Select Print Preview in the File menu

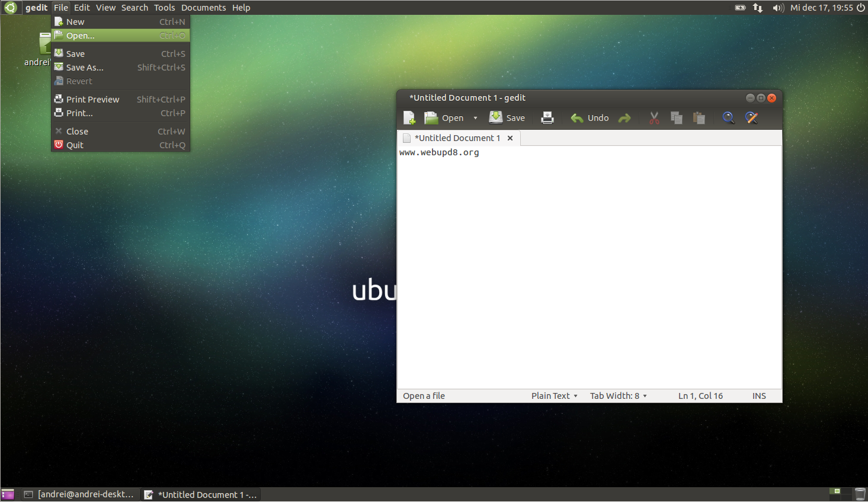(x=92, y=99)
